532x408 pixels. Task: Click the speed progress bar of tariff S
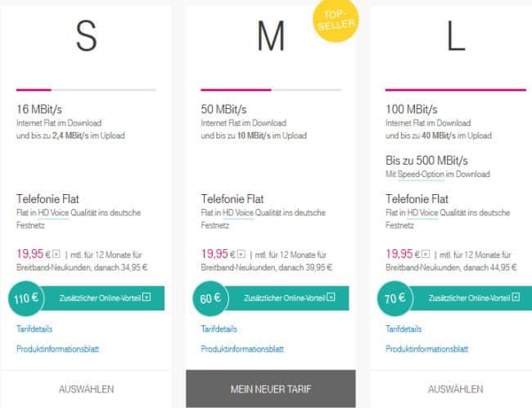pyautogui.click(x=86, y=89)
